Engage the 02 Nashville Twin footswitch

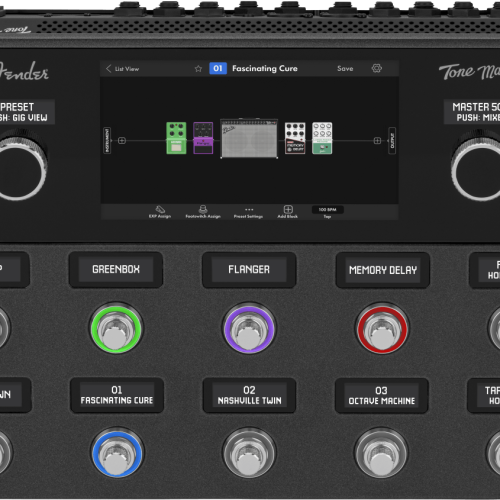249,453
